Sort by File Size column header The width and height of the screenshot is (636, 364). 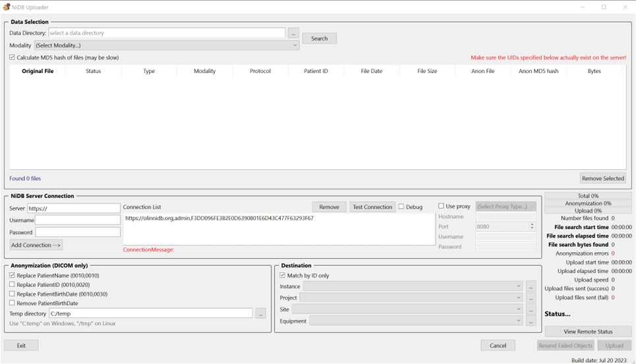pyautogui.click(x=427, y=71)
